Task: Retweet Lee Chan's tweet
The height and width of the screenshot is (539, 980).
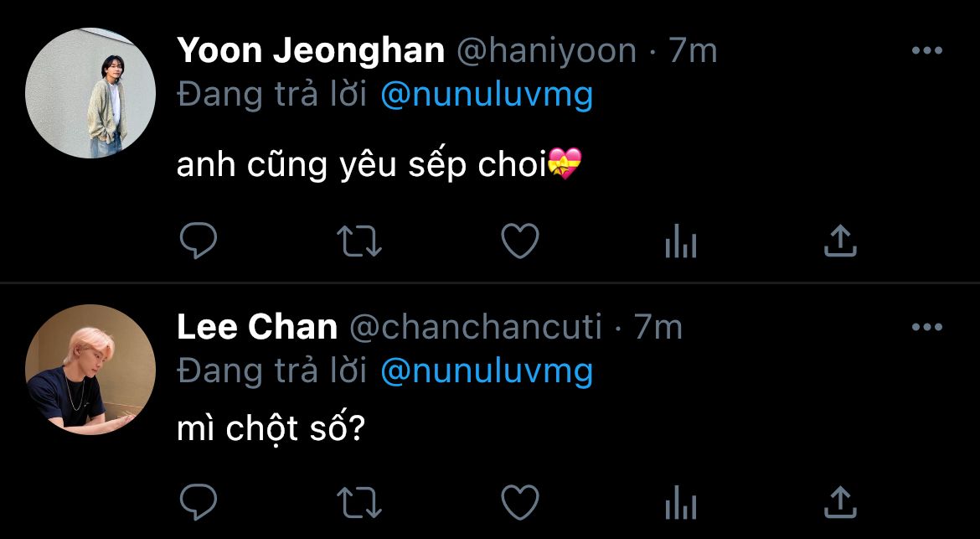Action: [x=359, y=502]
